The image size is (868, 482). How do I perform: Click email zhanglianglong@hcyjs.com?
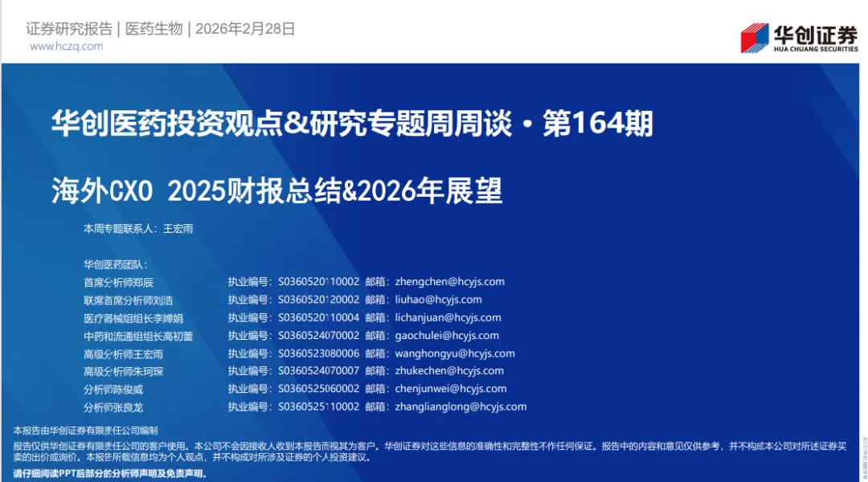point(461,406)
